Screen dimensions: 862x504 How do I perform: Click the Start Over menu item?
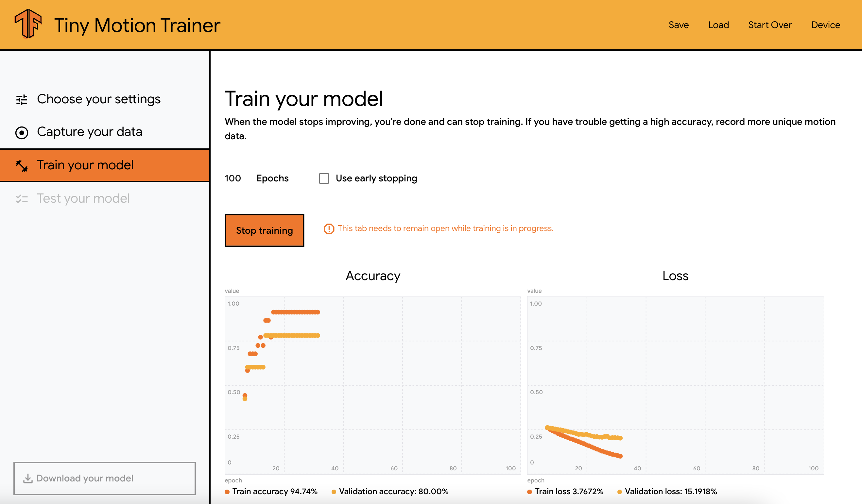point(771,25)
